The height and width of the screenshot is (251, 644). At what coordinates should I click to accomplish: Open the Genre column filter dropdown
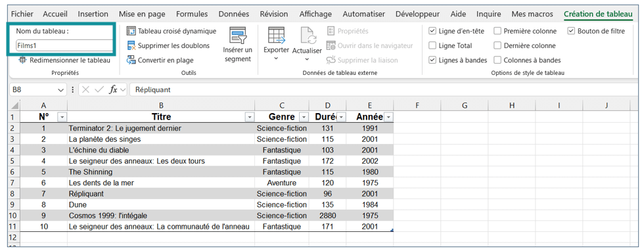click(x=304, y=118)
